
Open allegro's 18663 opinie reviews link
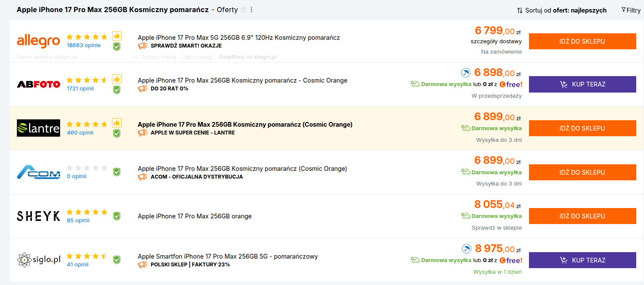click(x=83, y=45)
